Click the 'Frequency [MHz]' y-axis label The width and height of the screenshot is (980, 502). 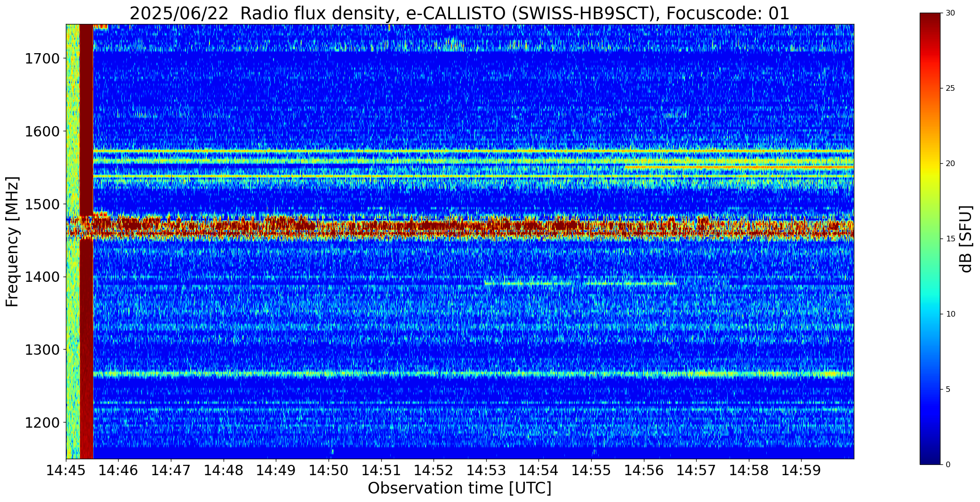click(x=12, y=241)
